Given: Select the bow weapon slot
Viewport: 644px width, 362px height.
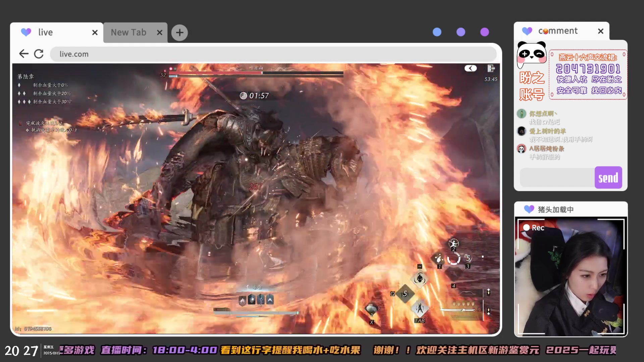Looking at the screenshot, I should pyautogui.click(x=467, y=293).
